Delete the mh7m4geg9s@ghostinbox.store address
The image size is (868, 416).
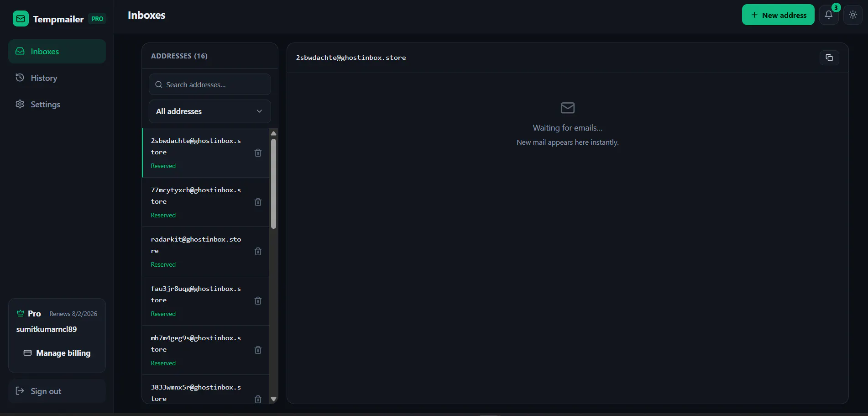[258, 350]
